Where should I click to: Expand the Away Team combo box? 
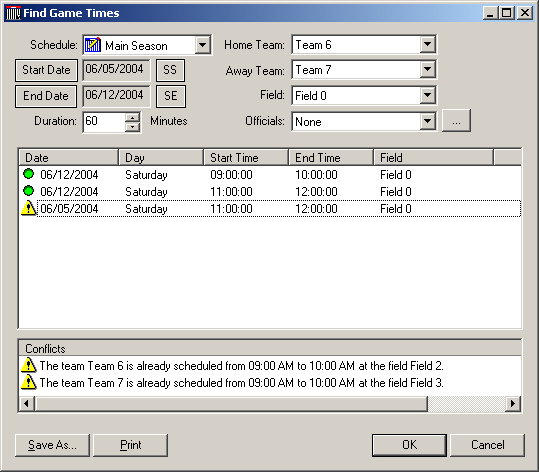428,69
